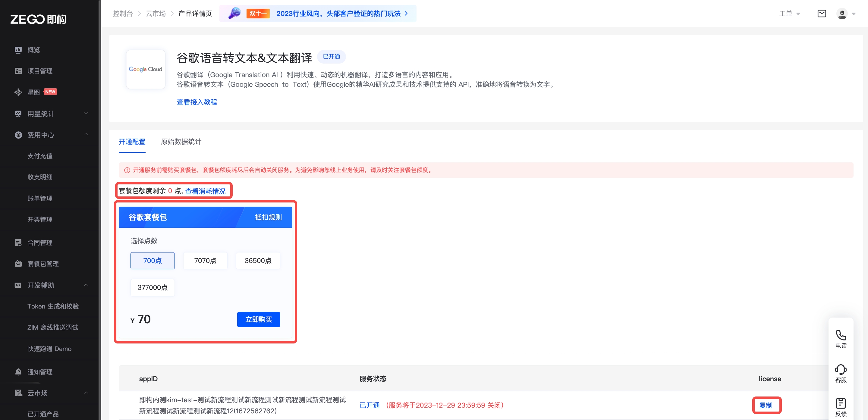Click the 套餐包管理 package icon
868x420 pixels.
(x=18, y=264)
